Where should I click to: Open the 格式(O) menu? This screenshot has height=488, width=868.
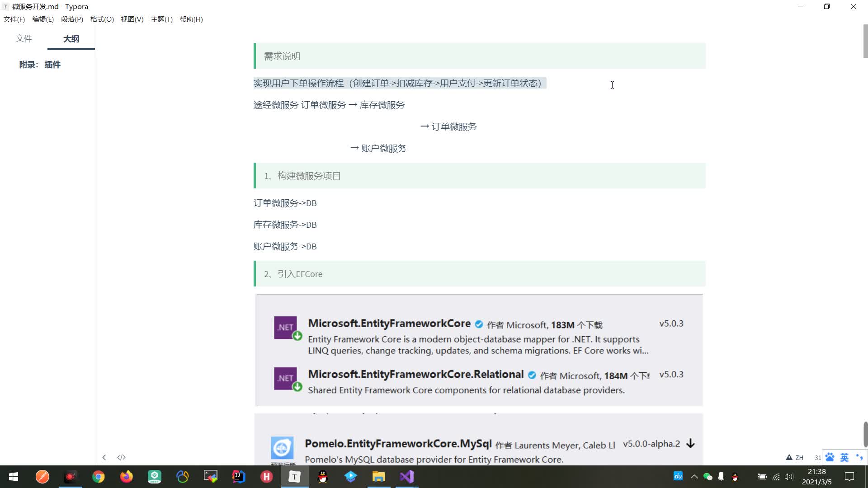point(102,19)
